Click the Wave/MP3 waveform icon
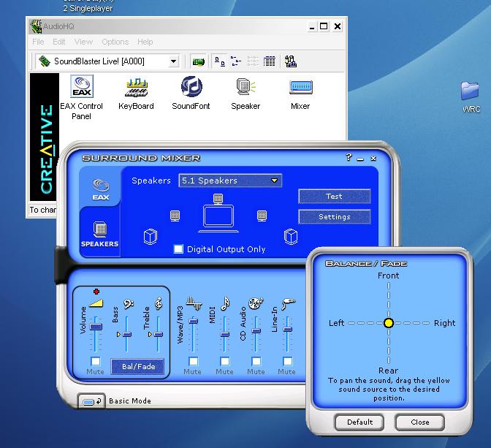Image resolution: width=491 pixels, height=448 pixels. 194,303
